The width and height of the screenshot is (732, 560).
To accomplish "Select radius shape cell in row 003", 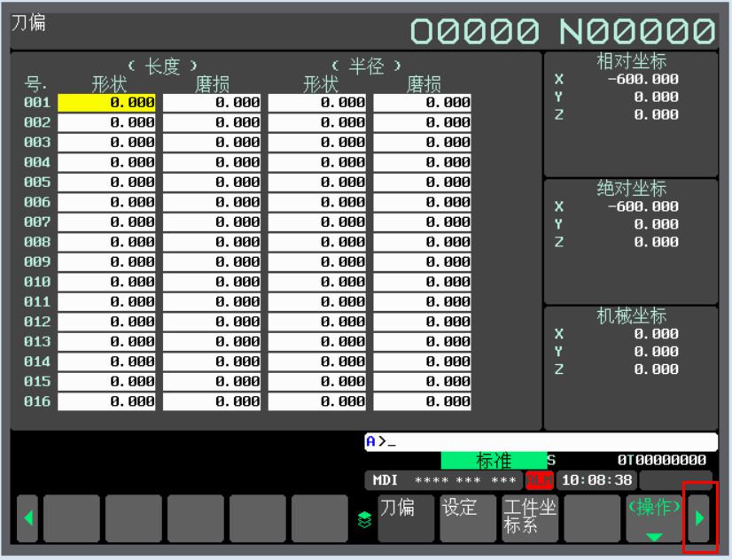I will (317, 143).
